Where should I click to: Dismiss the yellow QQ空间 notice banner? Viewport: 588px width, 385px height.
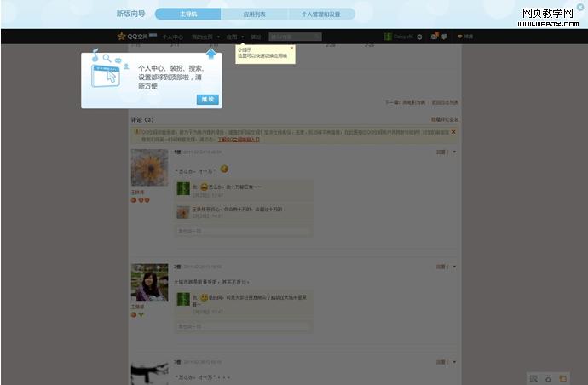pos(453,132)
